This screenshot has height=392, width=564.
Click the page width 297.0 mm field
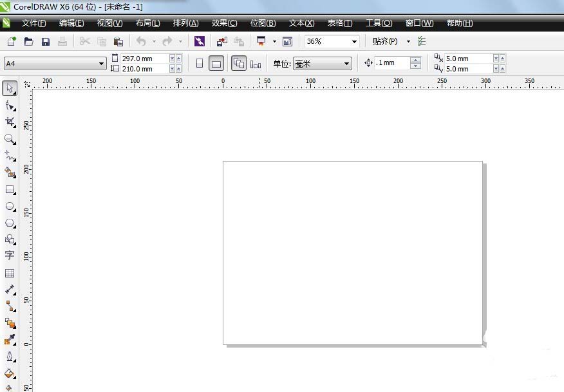(x=144, y=59)
